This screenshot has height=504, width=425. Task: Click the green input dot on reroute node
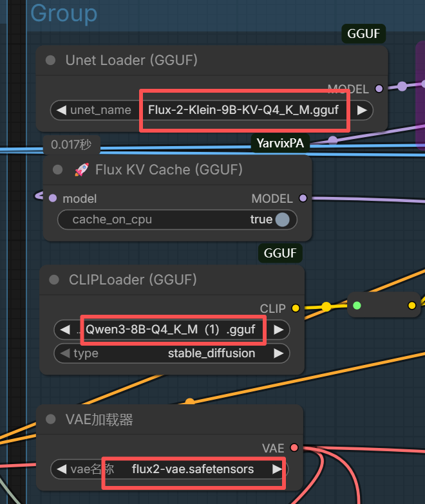[357, 305]
